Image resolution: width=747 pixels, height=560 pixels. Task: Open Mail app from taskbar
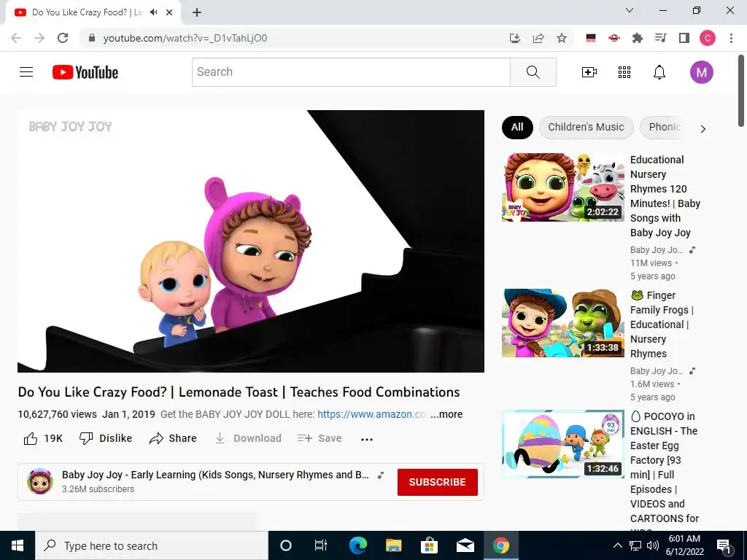(465, 545)
